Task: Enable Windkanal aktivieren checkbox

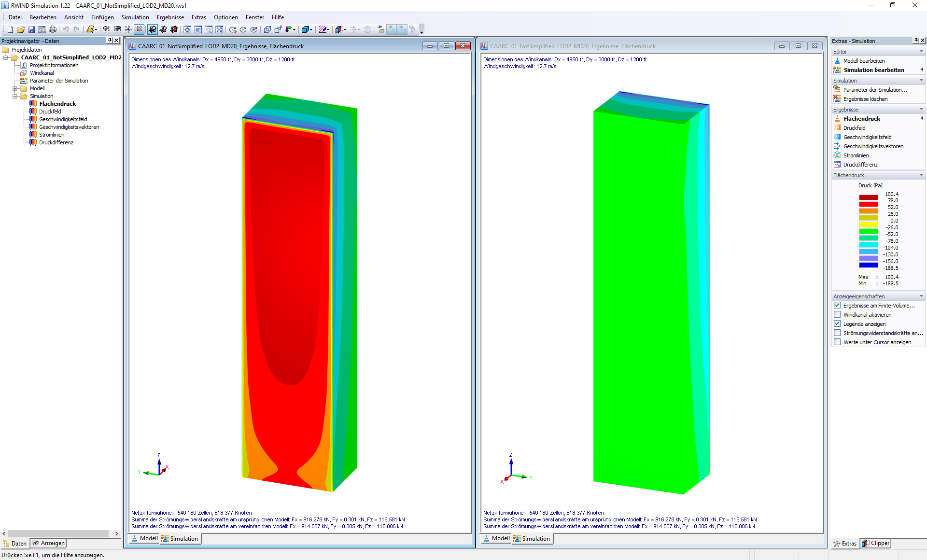Action: click(x=837, y=315)
